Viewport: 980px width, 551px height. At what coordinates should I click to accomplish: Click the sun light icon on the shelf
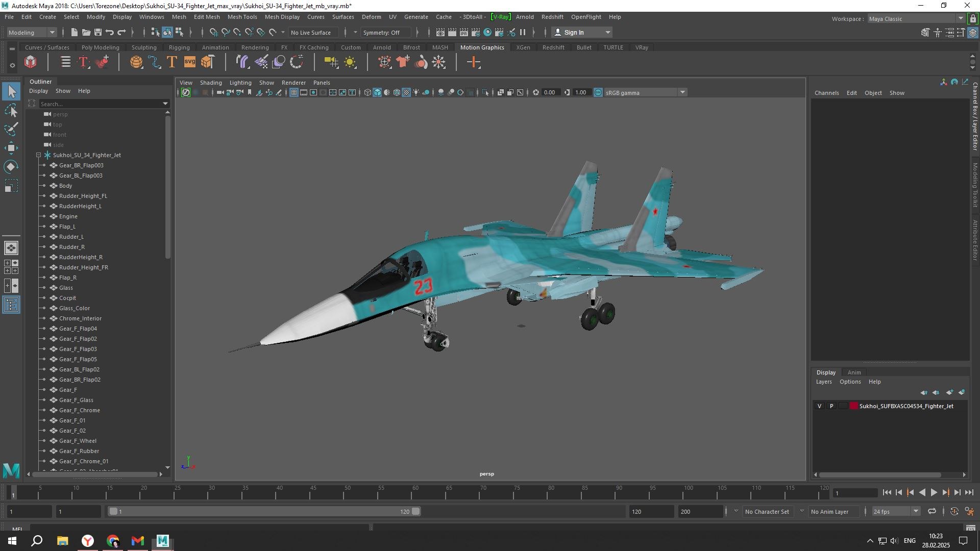pyautogui.click(x=350, y=62)
